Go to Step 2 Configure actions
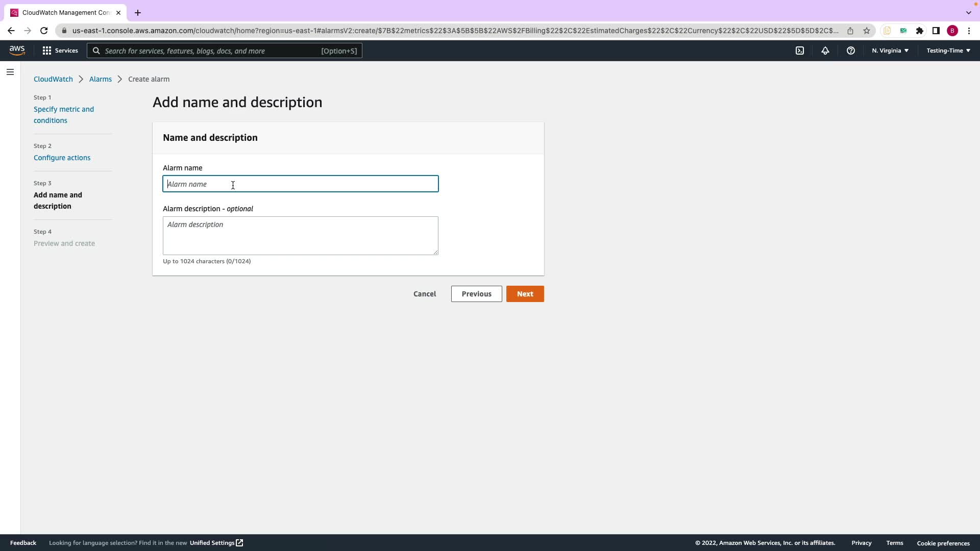Image resolution: width=980 pixels, height=551 pixels. (62, 158)
